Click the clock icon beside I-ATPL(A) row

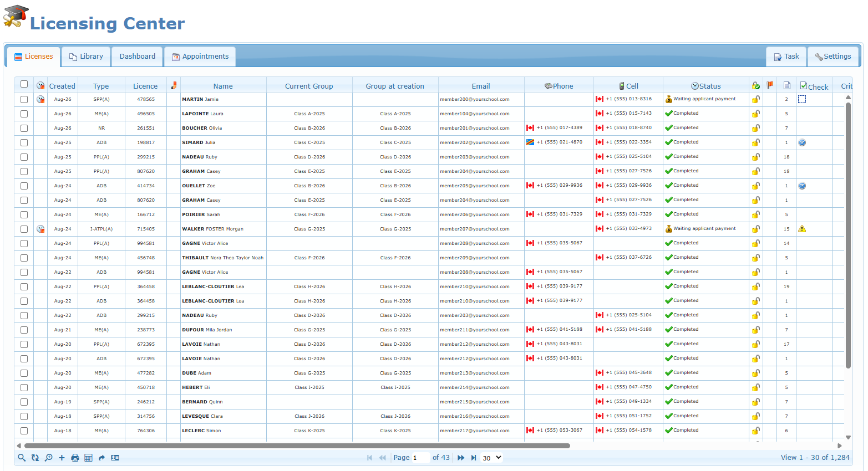(x=40, y=229)
